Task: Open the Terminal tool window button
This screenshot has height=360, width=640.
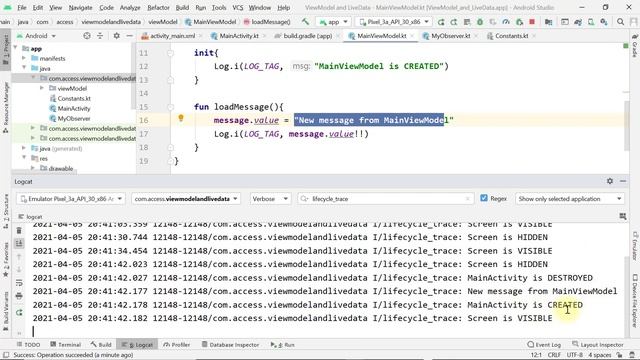Action: [65, 344]
